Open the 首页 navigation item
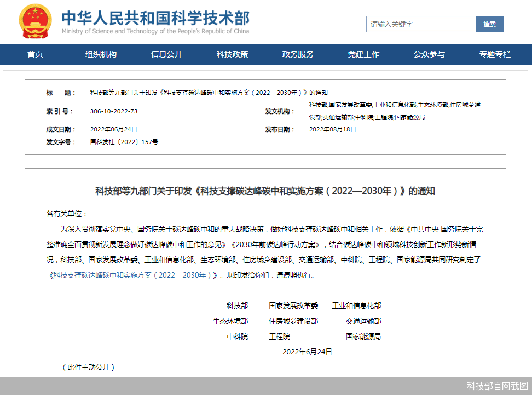 [34, 54]
